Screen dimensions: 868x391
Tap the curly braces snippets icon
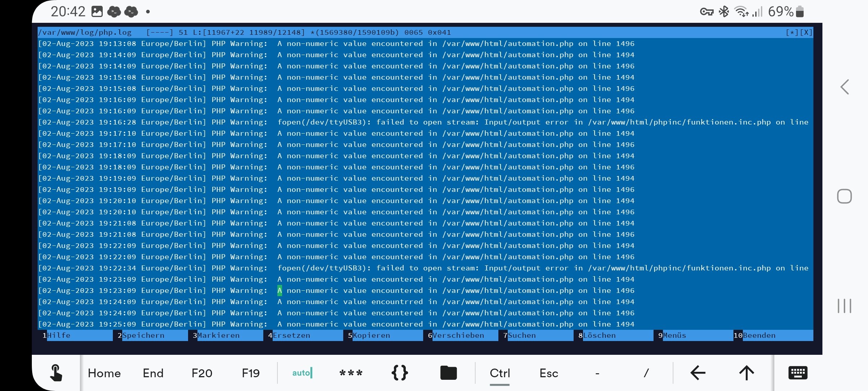click(400, 373)
